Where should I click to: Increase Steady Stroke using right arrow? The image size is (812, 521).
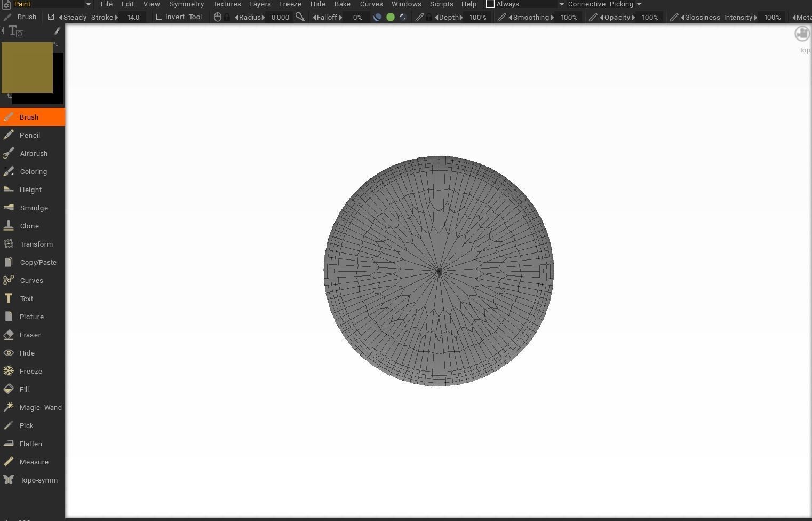click(116, 17)
